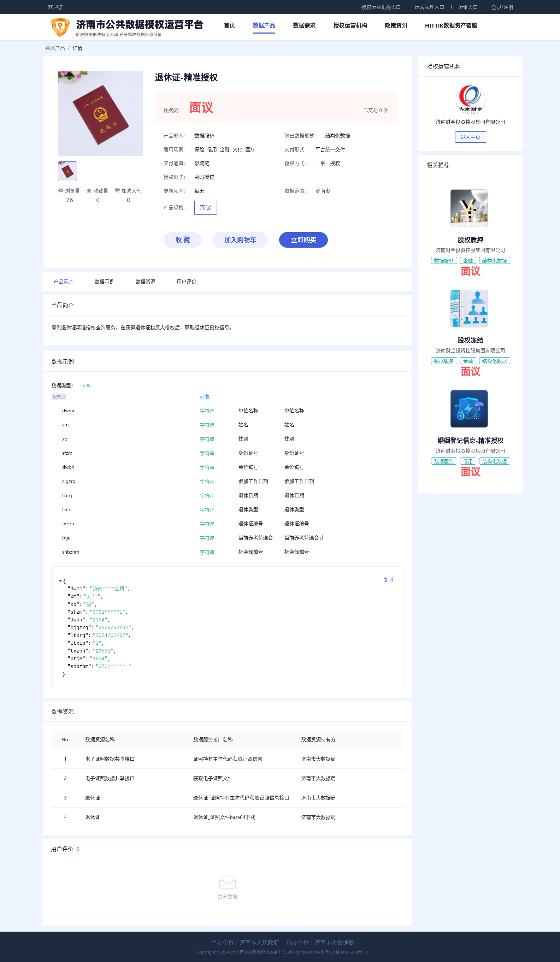560x962 pixels.
Task: Click the 金融 tag under 股权质押
Action: (468, 261)
